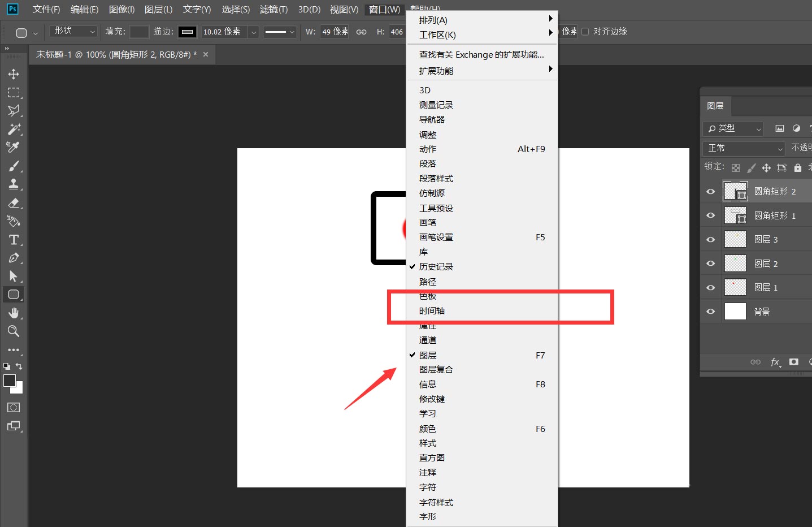Toggle 图层 panel in Window menu
This screenshot has width=812, height=527.
pyautogui.click(x=482, y=355)
